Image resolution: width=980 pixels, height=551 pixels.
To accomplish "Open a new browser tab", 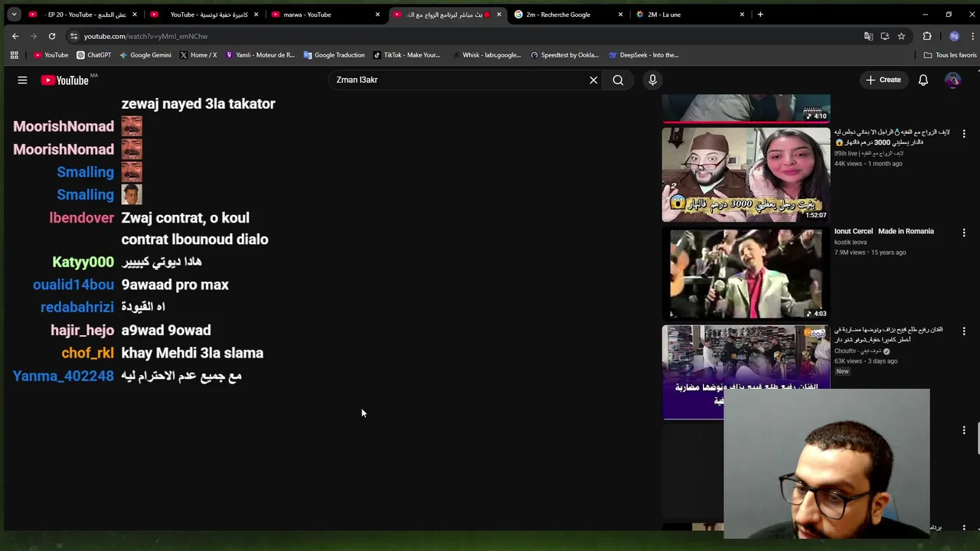I will tap(760, 14).
